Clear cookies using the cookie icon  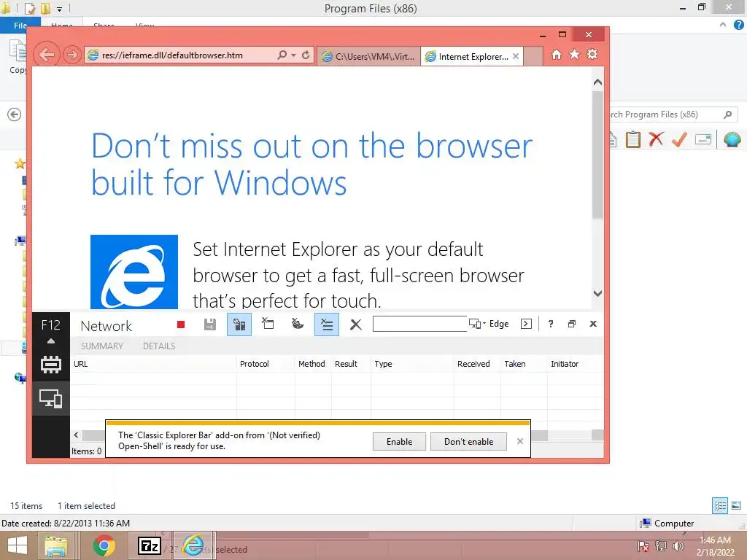[298, 324]
